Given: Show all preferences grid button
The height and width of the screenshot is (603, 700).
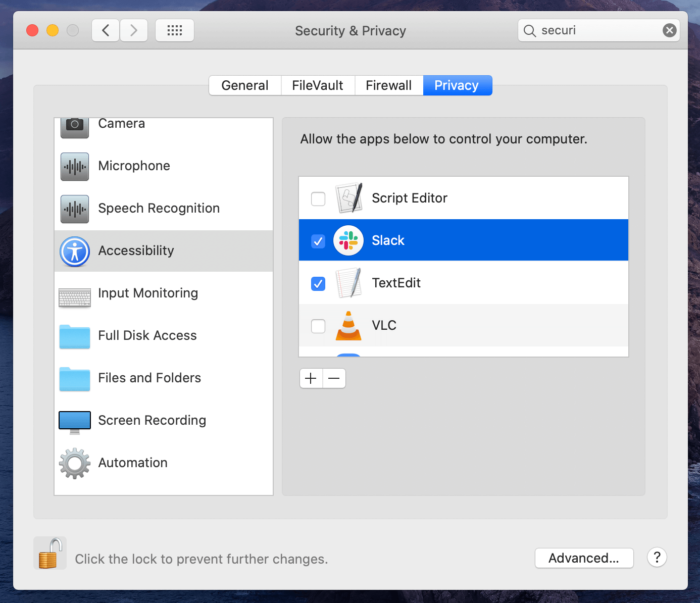Looking at the screenshot, I should 175,30.
